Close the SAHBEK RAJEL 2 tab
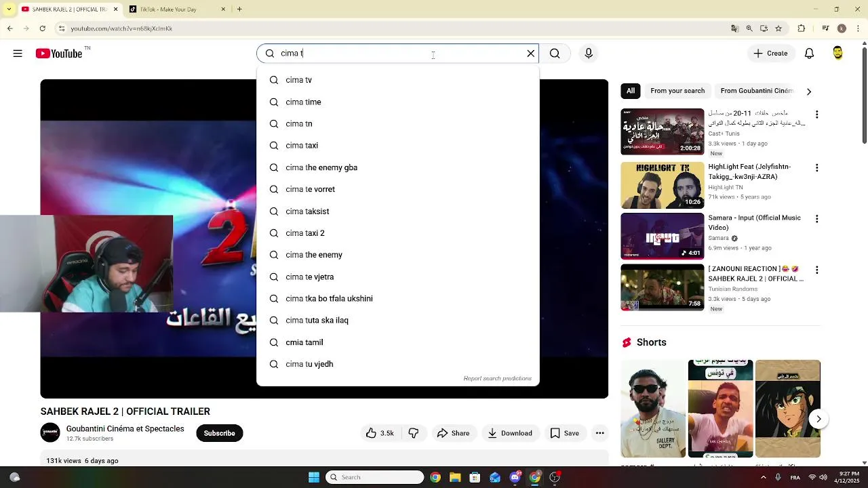This screenshot has height=488, width=868. (x=115, y=9)
